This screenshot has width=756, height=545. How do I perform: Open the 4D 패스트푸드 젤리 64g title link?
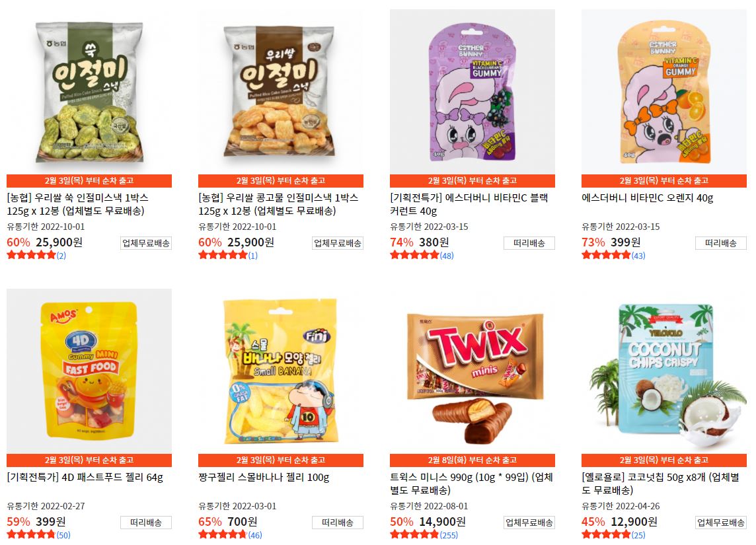(85, 478)
